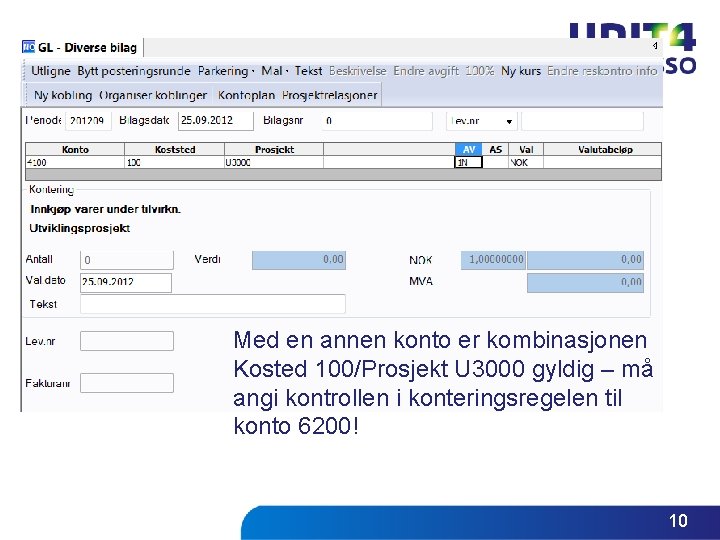Click the highlighted AV column header
The width and height of the screenshot is (720, 540).
(x=468, y=150)
